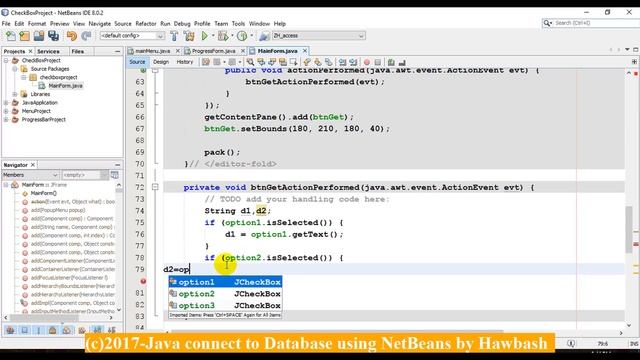This screenshot has width=640, height=360.
Task: Click the Shift Line Left icon
Action: 342,62
